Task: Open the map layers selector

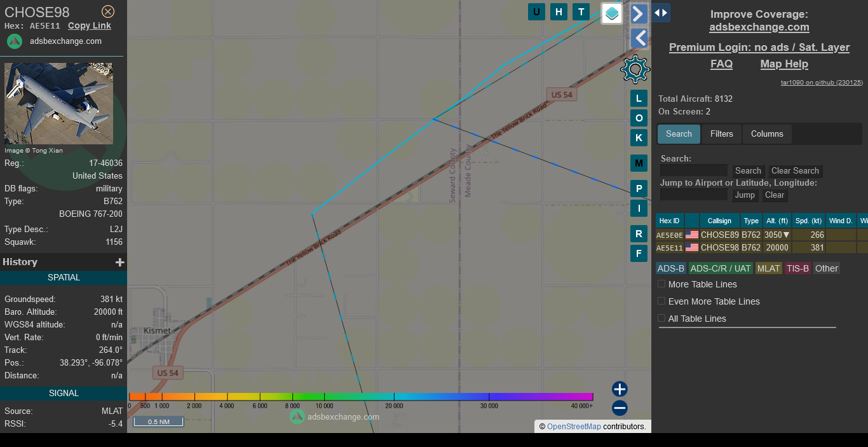Action: click(x=612, y=13)
